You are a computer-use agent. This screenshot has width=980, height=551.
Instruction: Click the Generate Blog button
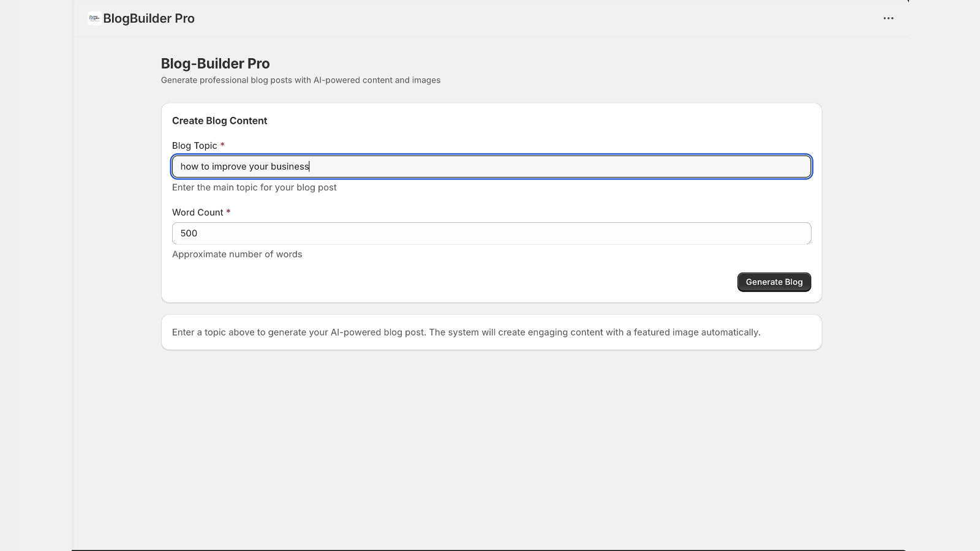774,282
